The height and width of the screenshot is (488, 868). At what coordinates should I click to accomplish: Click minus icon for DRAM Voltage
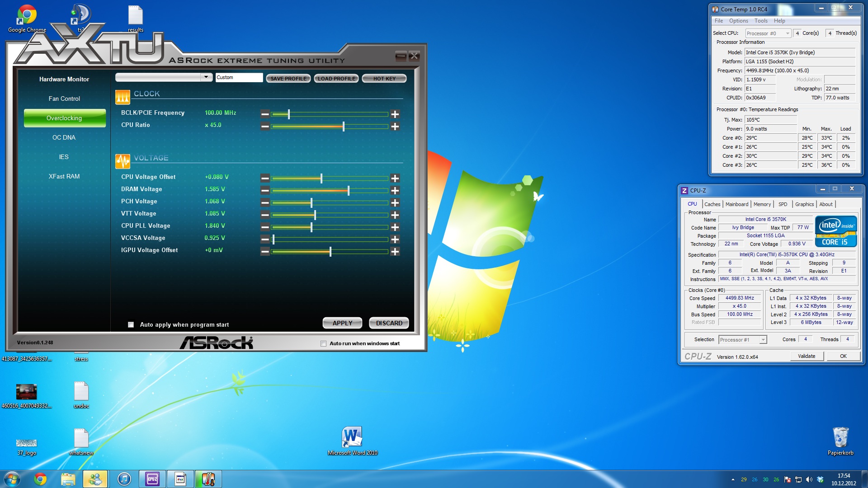pyautogui.click(x=265, y=191)
